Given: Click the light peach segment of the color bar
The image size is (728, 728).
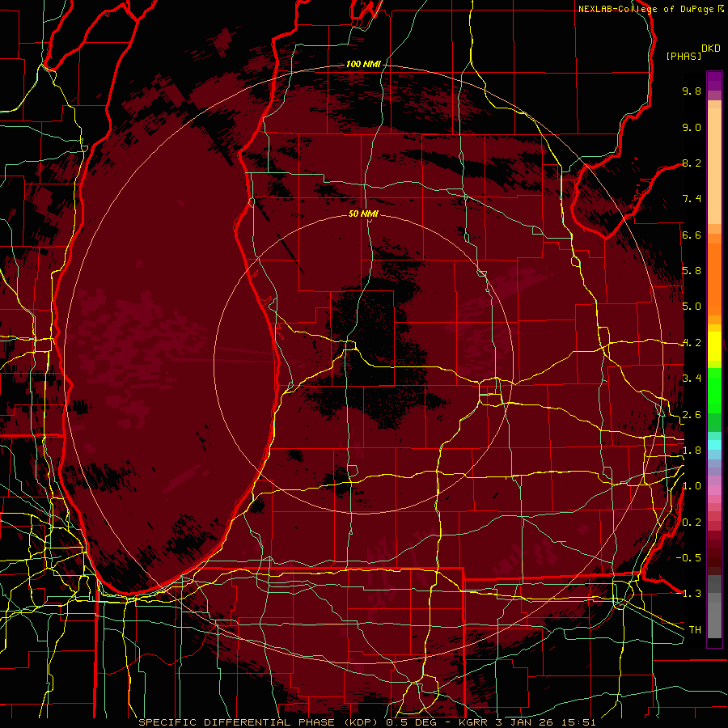Looking at the screenshot, I should pyautogui.click(x=714, y=165).
